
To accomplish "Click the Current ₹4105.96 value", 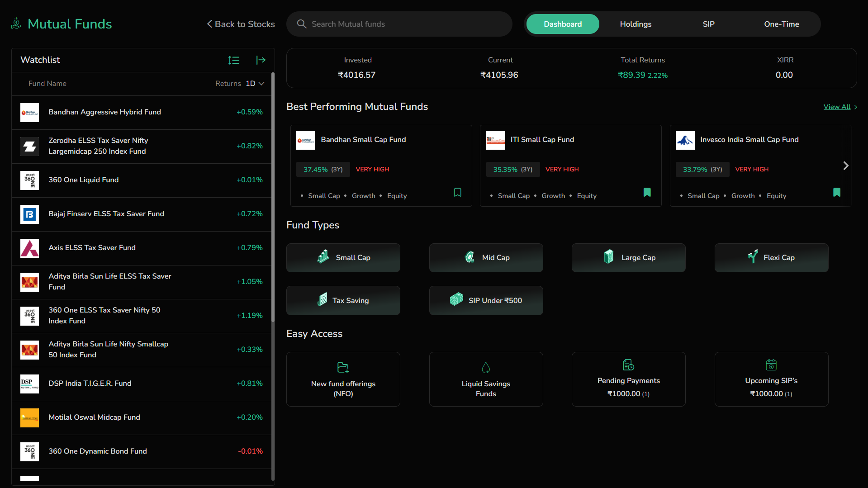I will 499,75.
